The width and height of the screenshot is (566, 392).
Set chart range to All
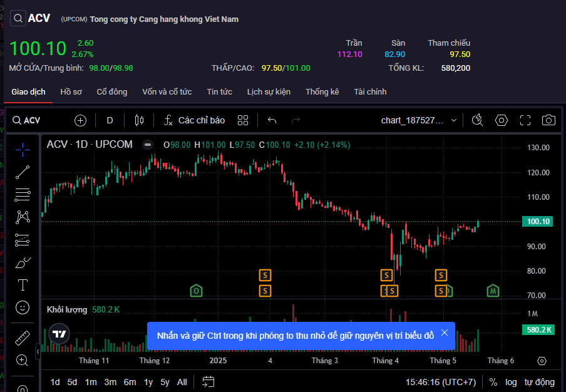[x=182, y=382]
